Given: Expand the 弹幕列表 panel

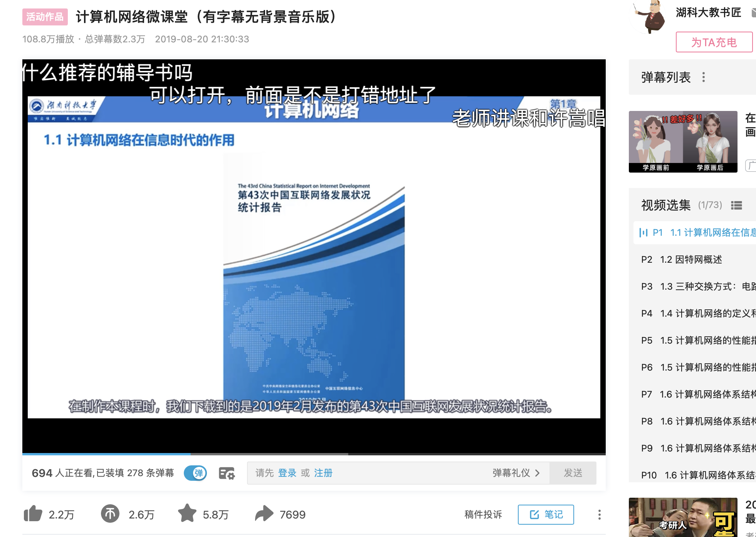Looking at the screenshot, I should tap(666, 77).
